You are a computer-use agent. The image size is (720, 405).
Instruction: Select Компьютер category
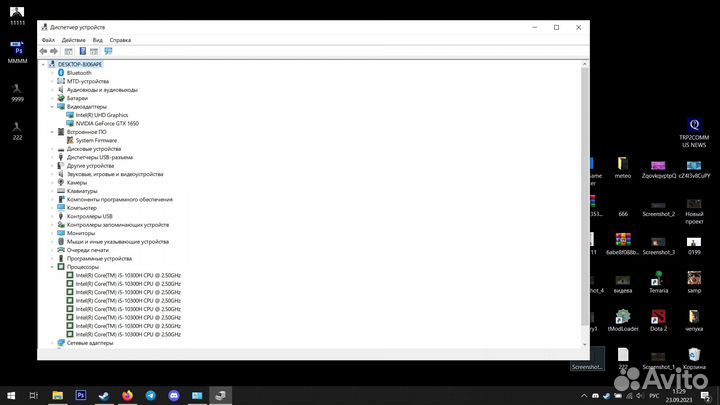(82, 208)
